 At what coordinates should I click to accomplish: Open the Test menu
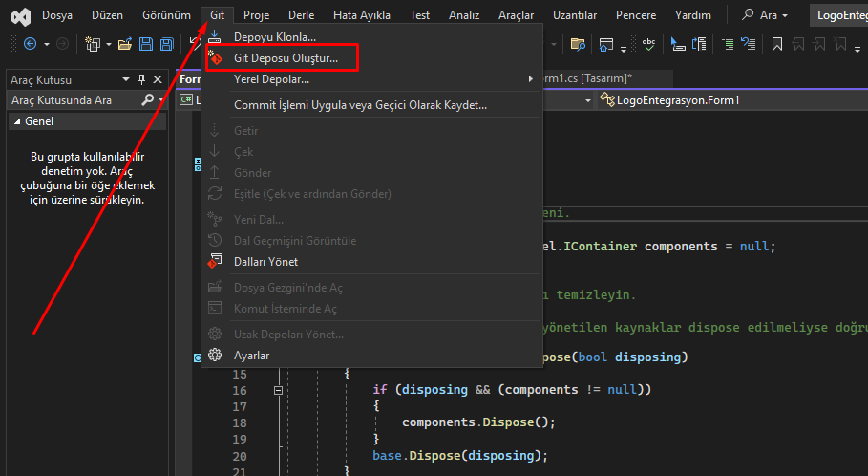coord(419,15)
